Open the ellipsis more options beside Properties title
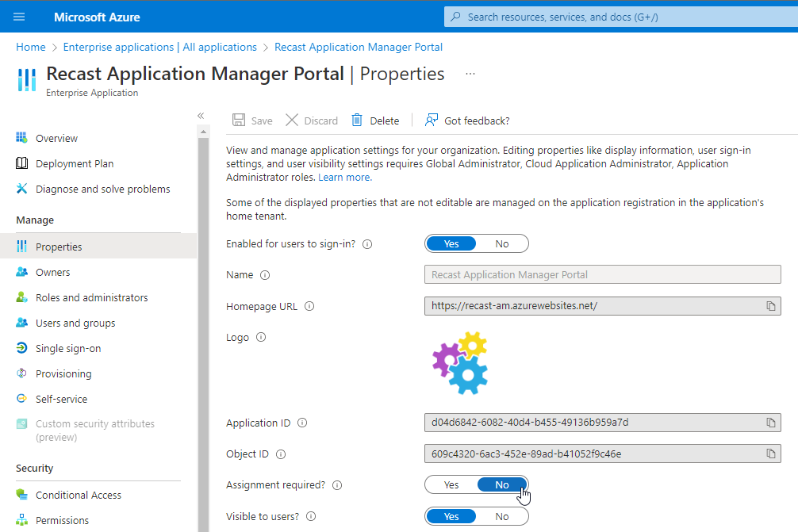Image resolution: width=798 pixels, height=532 pixels. 470,74
